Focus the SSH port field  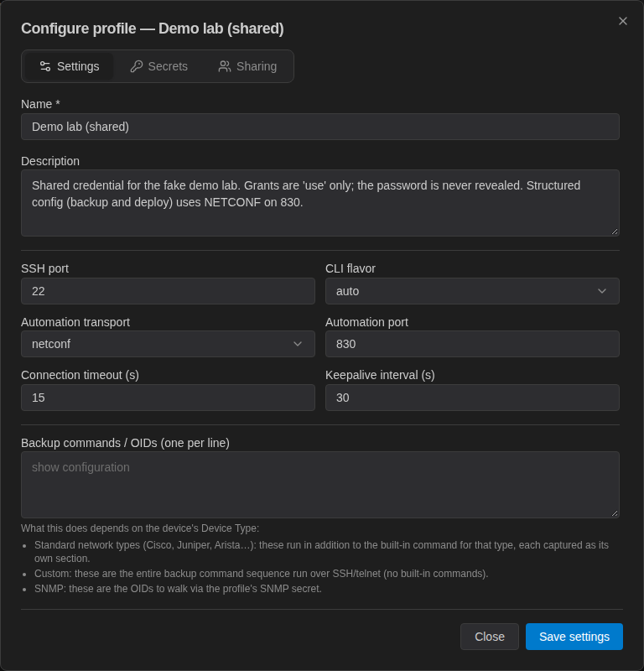[169, 291]
